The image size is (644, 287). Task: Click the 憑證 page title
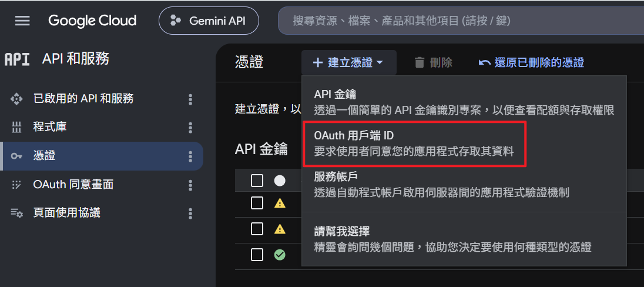(249, 62)
